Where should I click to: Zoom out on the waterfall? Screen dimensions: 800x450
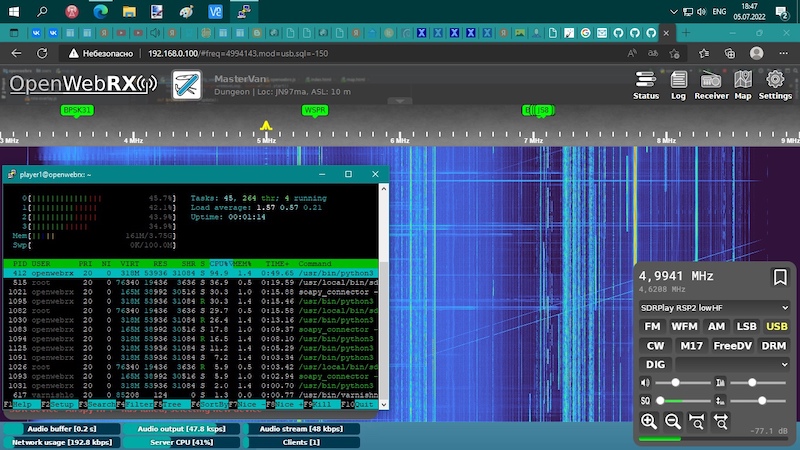(673, 421)
